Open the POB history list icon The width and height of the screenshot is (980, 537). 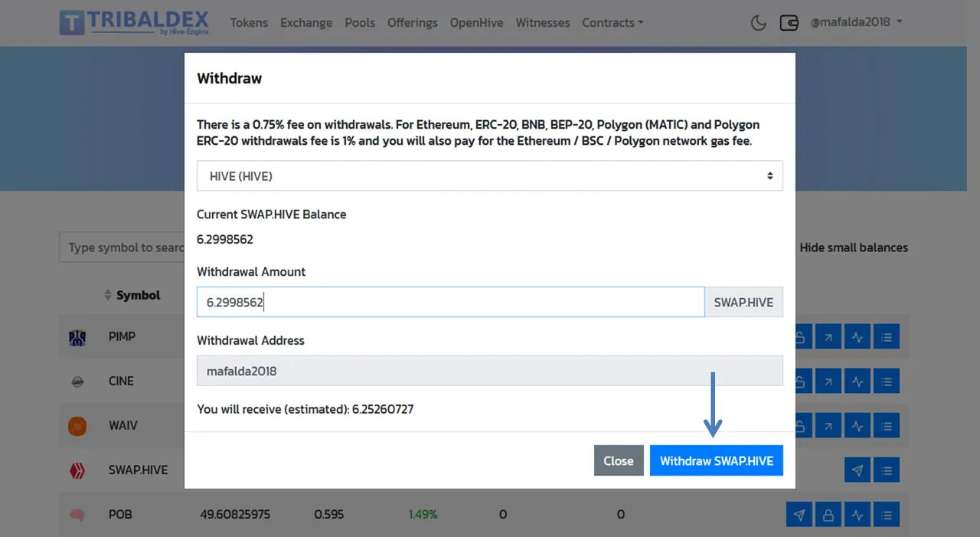[887, 514]
